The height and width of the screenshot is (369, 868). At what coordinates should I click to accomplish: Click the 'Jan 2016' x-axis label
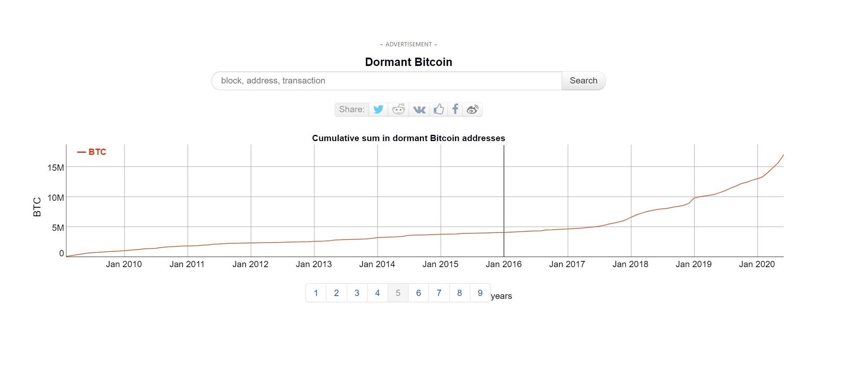(x=504, y=264)
